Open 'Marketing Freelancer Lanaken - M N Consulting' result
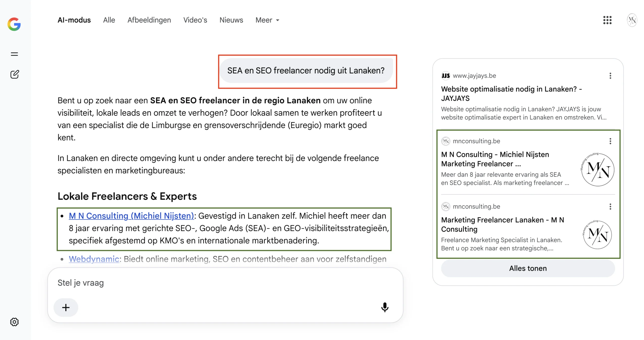This screenshot has width=644, height=340. click(503, 225)
